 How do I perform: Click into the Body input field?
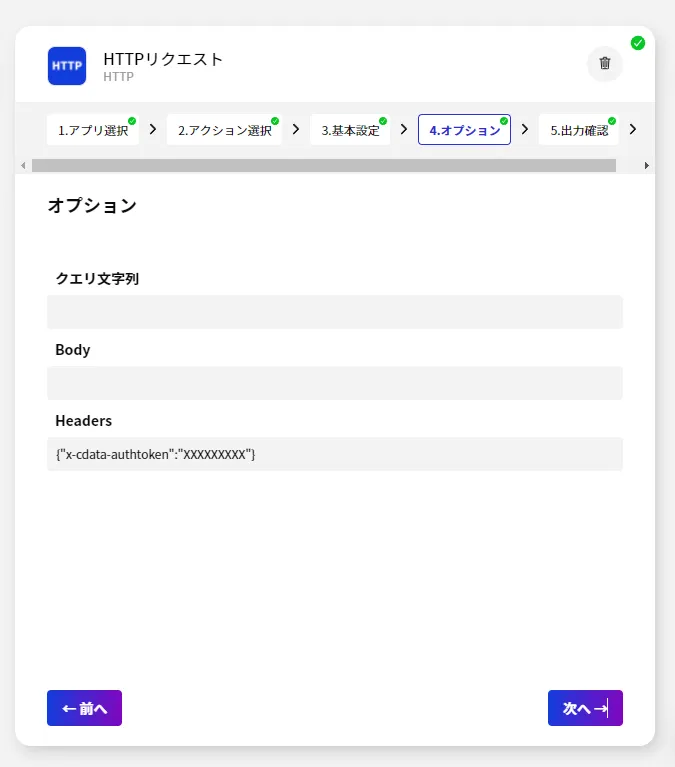coord(335,383)
